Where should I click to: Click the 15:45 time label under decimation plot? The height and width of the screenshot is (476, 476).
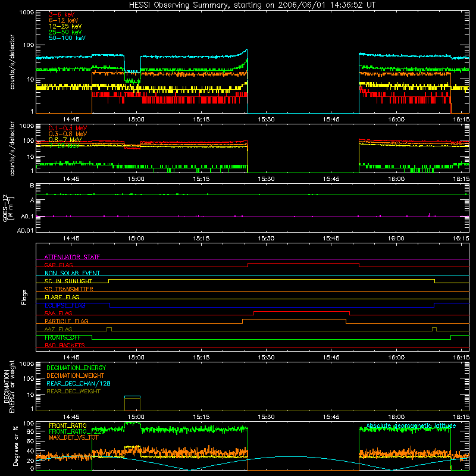(331, 417)
